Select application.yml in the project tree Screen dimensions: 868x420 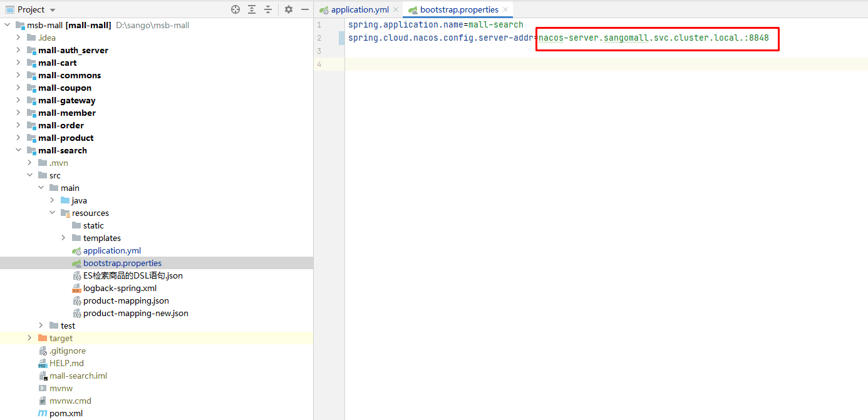(112, 250)
